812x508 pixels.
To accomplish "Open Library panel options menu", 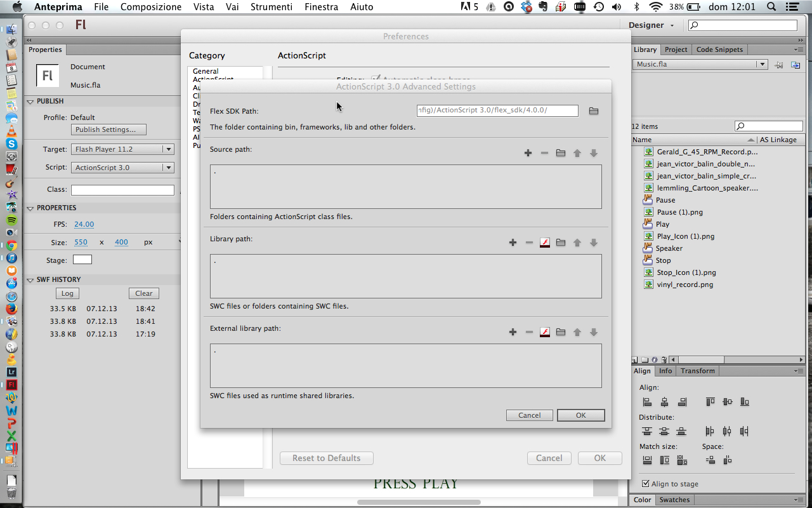I will tap(798, 50).
